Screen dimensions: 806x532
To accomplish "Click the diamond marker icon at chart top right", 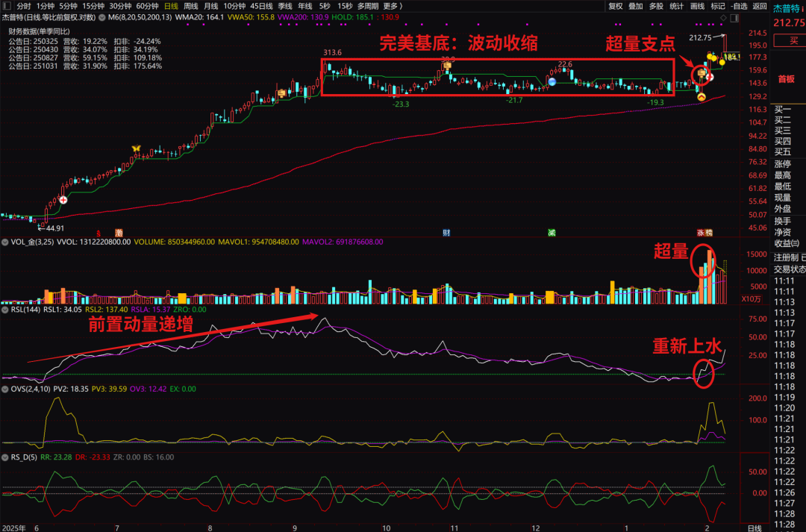I will tap(723, 18).
